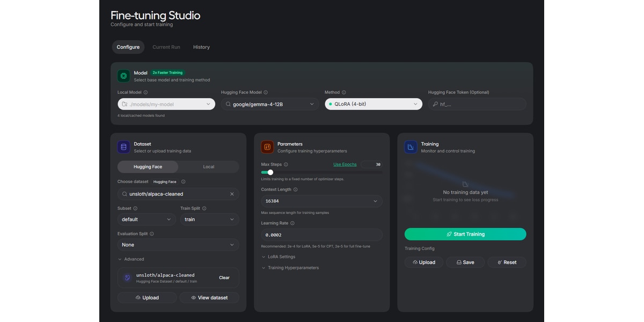
Task: Click the Start Training button
Action: [465, 234]
